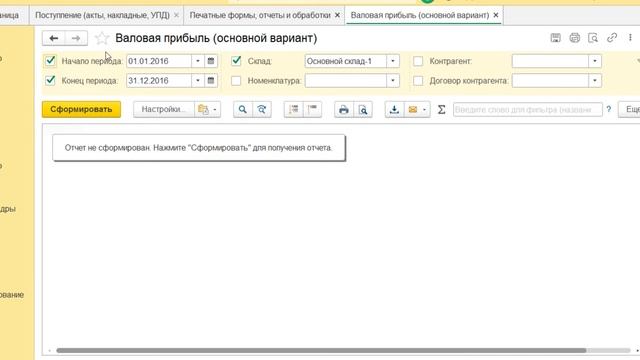640x360 pixels.
Task: Open calendar for Конец периода
Action: tap(211, 80)
